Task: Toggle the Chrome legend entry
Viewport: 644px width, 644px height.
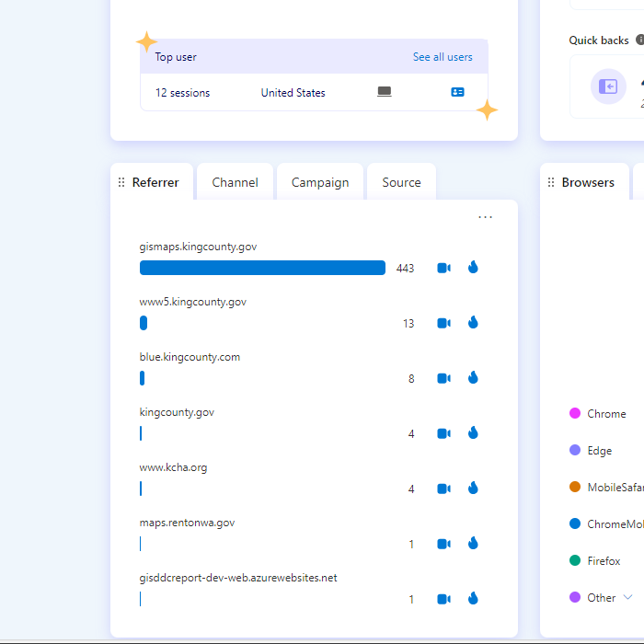Action: pos(598,414)
